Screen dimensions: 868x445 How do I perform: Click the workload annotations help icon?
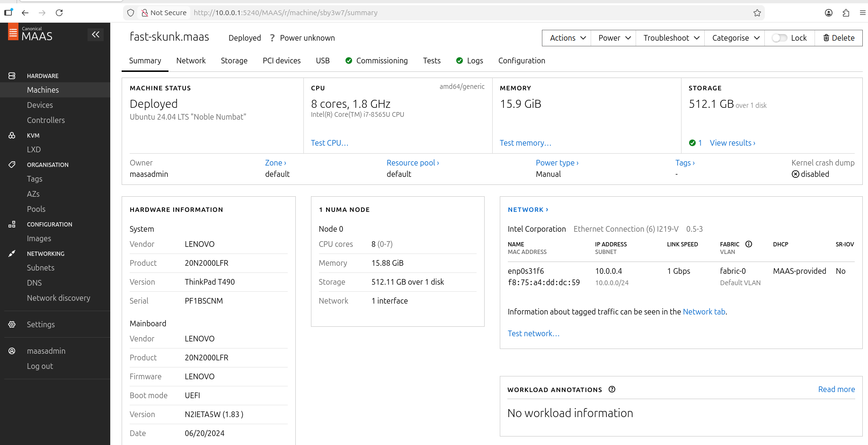[x=612, y=389]
